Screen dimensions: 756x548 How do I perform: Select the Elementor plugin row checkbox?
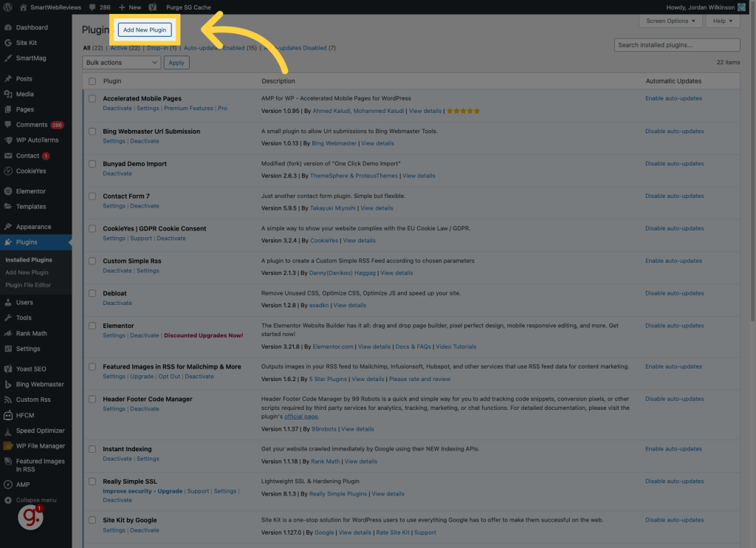pos(92,326)
